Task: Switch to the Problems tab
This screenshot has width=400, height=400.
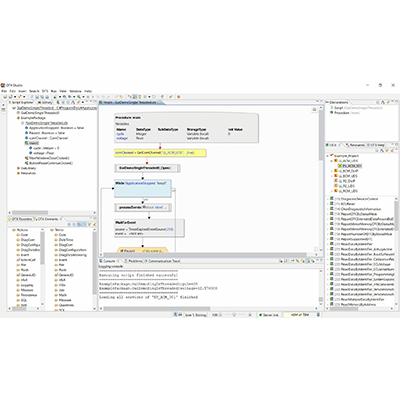Action: tap(133, 261)
